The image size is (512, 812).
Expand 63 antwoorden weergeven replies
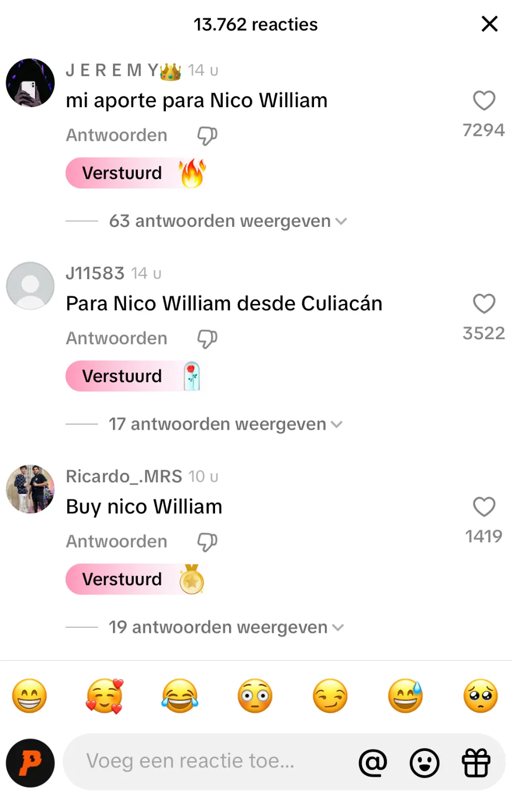pos(228,221)
